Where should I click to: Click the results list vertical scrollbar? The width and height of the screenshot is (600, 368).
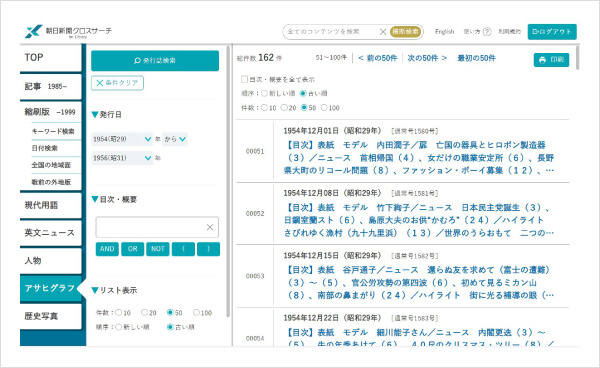(577, 57)
